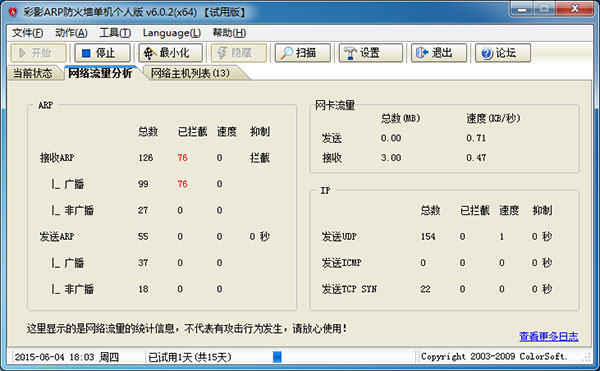
Task: Click the Copyright 2003-2009 ColorSoft text
Action: point(493,356)
